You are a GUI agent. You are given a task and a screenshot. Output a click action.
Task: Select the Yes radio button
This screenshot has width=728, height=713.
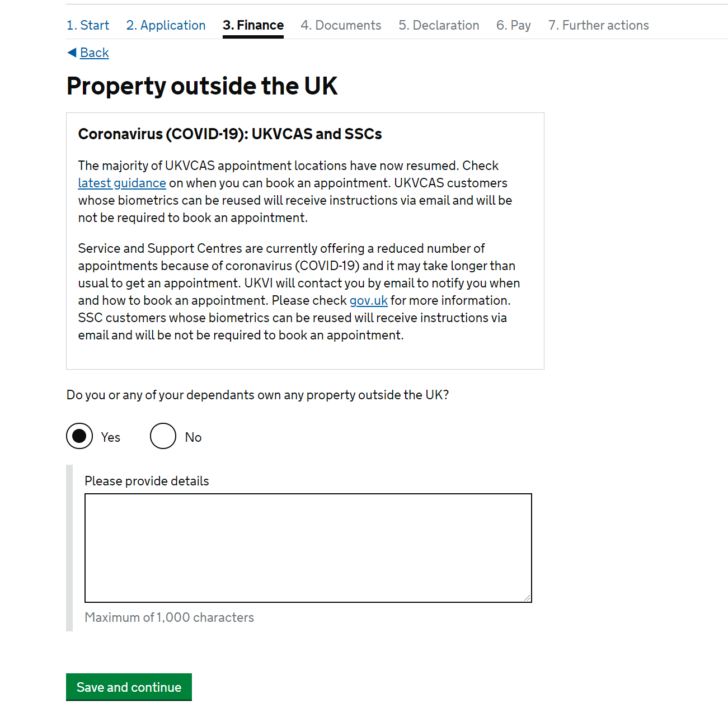(79, 436)
